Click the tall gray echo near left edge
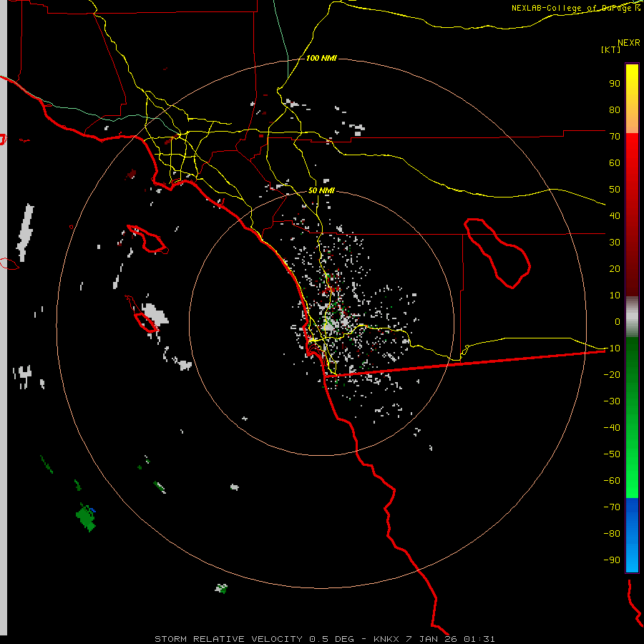The image size is (644, 644). [25, 233]
